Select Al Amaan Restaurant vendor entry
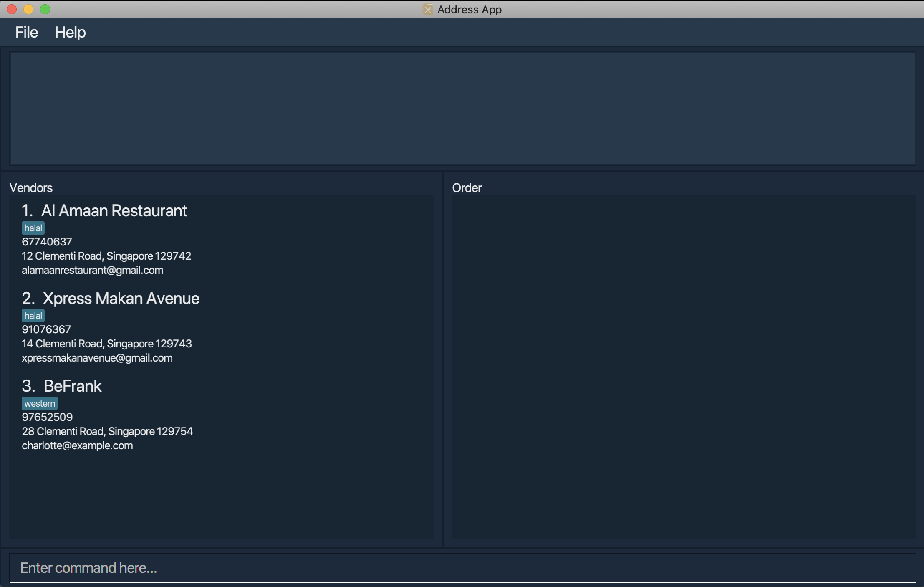The image size is (924, 587). pyautogui.click(x=114, y=211)
